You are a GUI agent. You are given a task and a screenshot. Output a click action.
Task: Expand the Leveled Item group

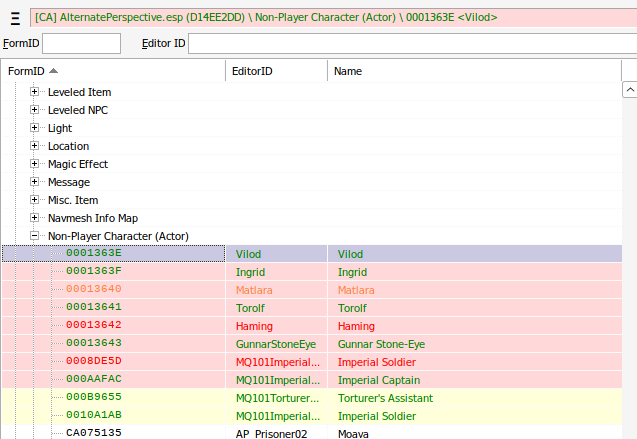[35, 92]
